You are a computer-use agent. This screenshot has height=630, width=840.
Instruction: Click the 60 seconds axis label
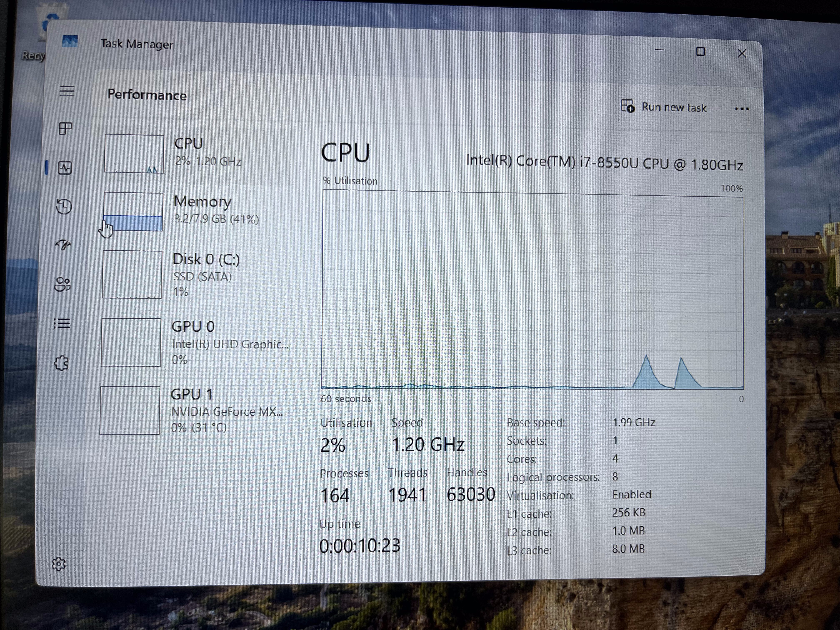pyautogui.click(x=346, y=399)
